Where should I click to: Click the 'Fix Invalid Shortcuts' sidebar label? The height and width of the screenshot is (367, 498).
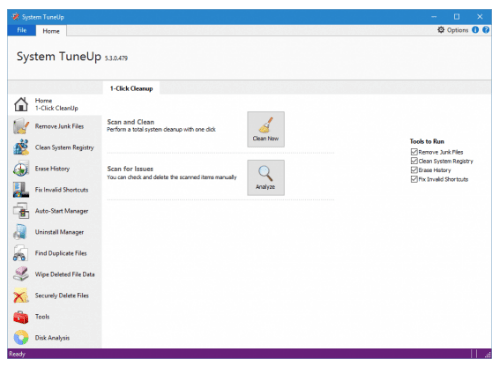coord(62,190)
